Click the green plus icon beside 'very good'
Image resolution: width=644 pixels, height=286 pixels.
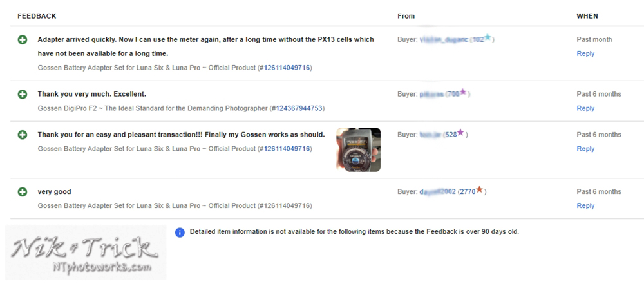point(23,191)
